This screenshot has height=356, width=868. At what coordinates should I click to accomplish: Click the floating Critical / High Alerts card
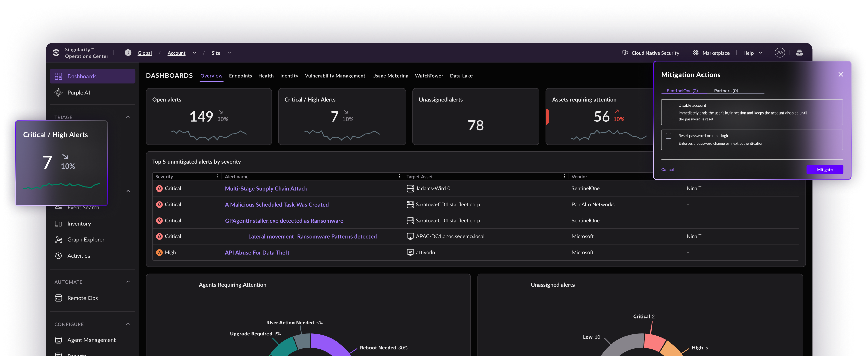[61, 163]
